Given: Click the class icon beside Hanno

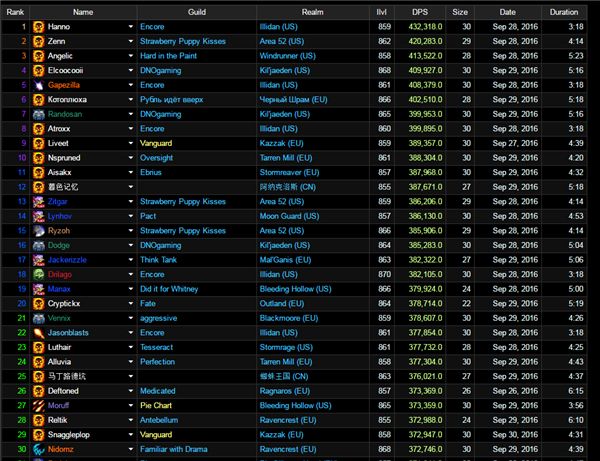Looking at the screenshot, I should coord(38,27).
